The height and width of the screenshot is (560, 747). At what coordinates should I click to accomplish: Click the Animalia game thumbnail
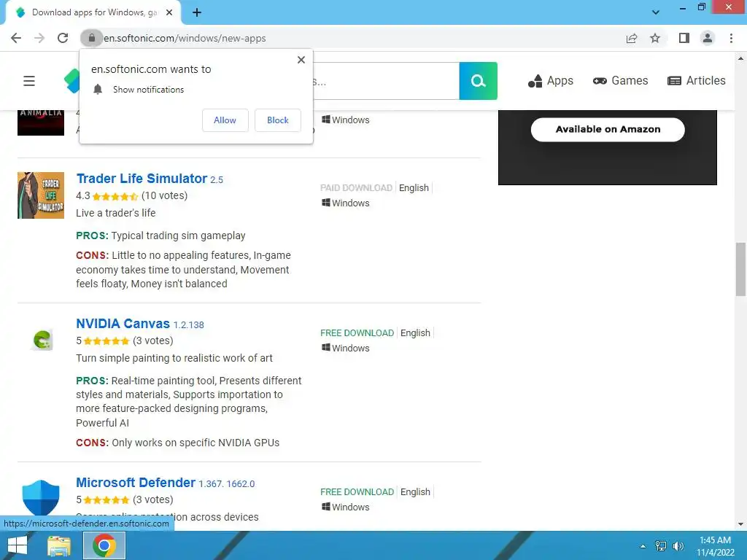[41, 122]
